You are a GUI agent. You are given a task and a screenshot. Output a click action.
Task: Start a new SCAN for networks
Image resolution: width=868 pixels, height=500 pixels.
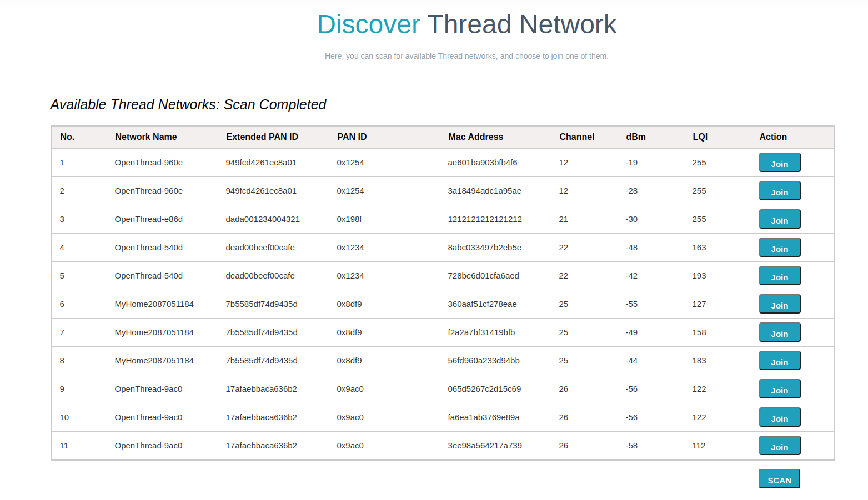click(x=779, y=479)
